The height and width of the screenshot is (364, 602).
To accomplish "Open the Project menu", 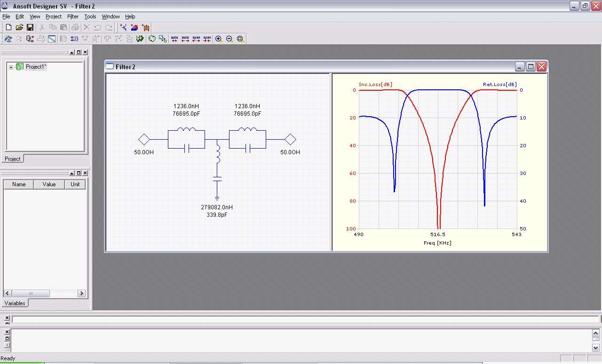I will pos(54,16).
